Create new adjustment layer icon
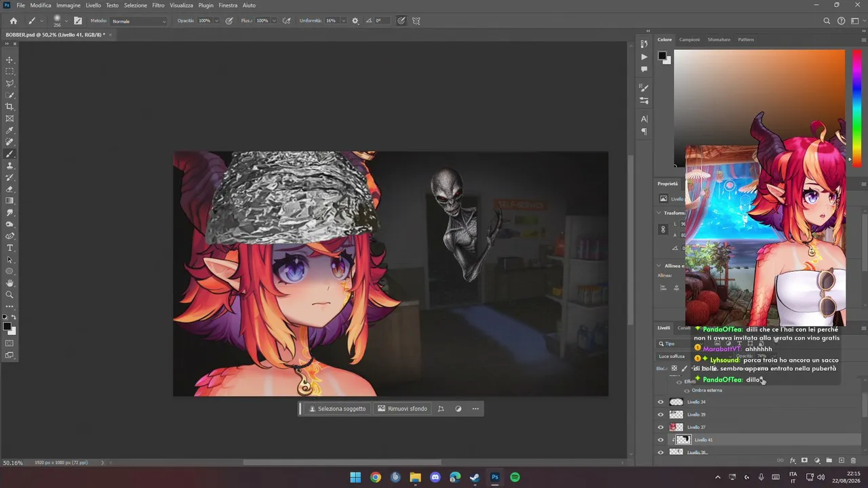868x488 pixels. point(816,460)
